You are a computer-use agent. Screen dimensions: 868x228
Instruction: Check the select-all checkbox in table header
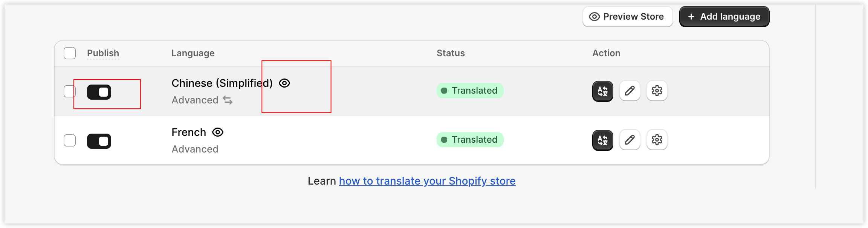[70, 53]
